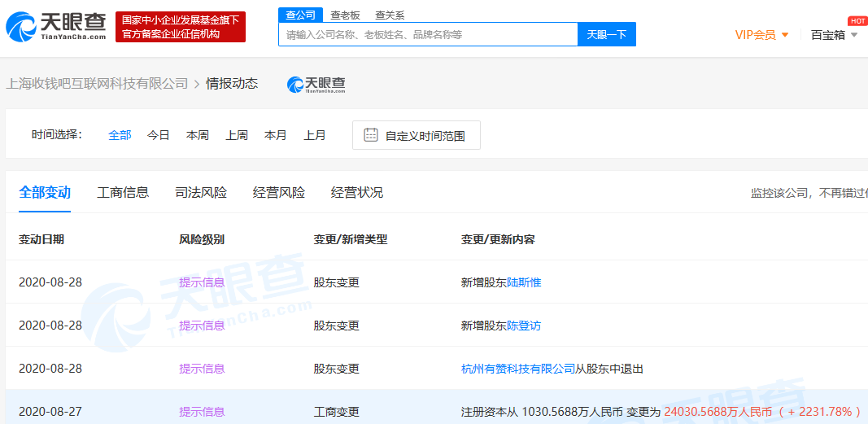The height and width of the screenshot is (424, 868).
Task: Select 上周 time filter
Action: click(x=237, y=135)
